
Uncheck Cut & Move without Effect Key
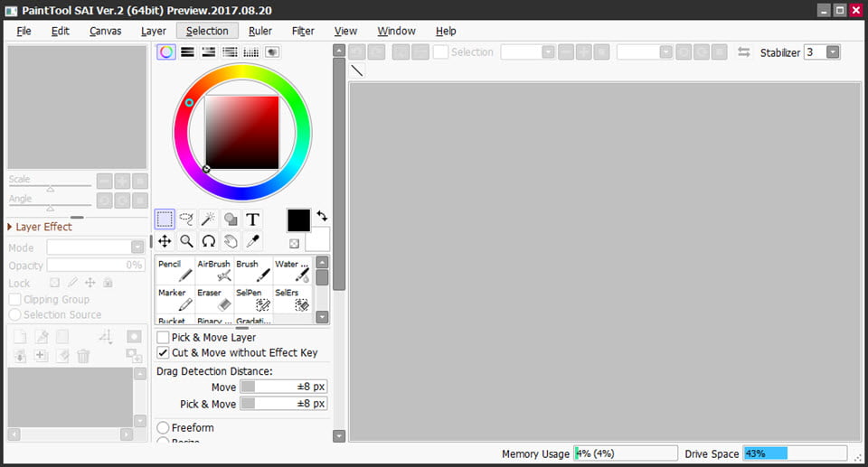coord(163,352)
